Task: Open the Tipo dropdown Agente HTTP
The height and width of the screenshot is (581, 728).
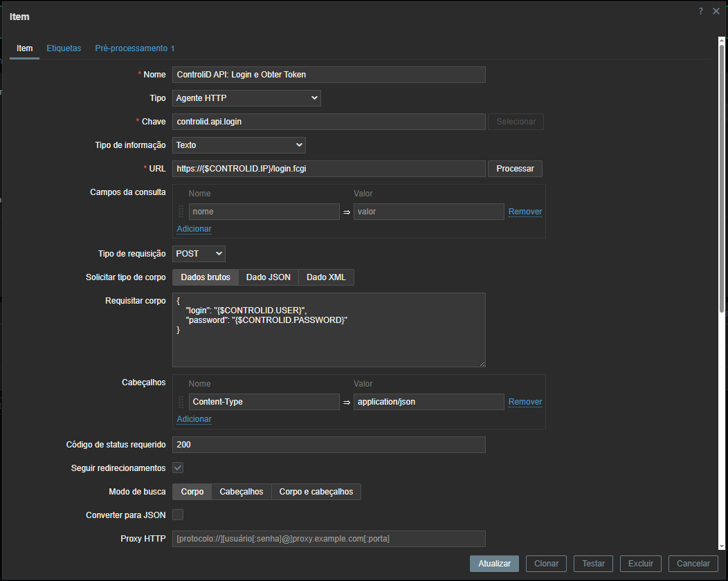Action: pos(246,98)
